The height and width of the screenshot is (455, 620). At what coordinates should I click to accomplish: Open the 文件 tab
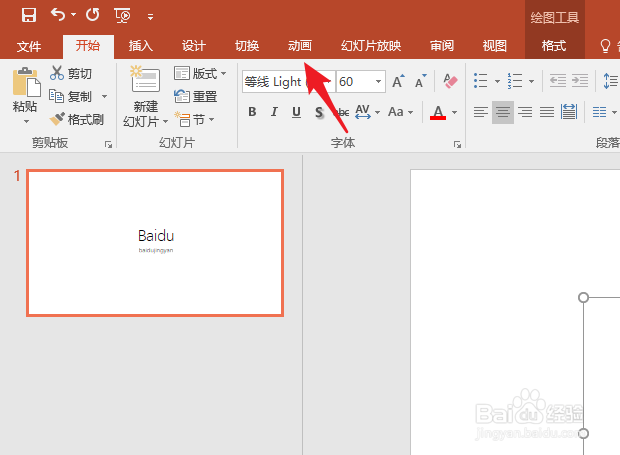[x=29, y=46]
